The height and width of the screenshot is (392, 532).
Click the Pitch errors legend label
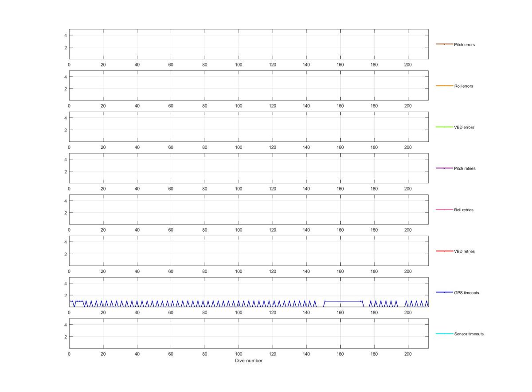pos(464,45)
